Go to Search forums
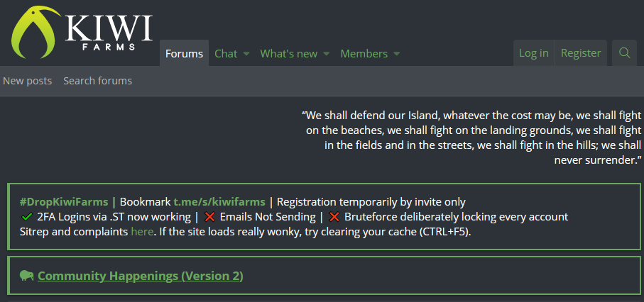Viewport: 644px width, 302px height. click(x=97, y=81)
